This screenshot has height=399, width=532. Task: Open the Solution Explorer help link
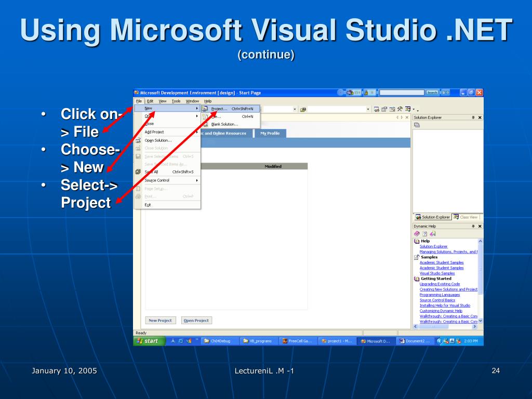pyautogui.click(x=434, y=247)
